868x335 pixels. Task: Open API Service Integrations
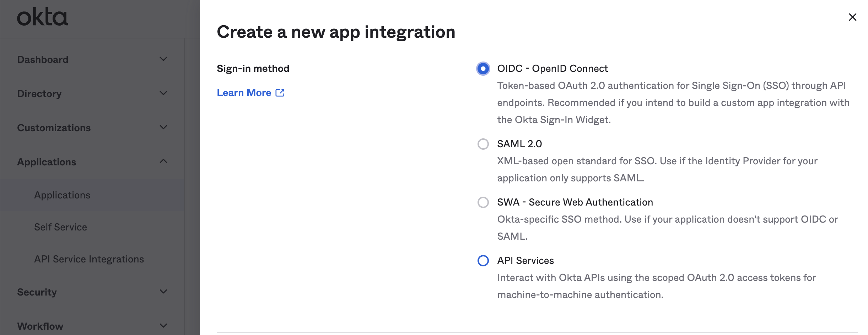pyautogui.click(x=89, y=259)
